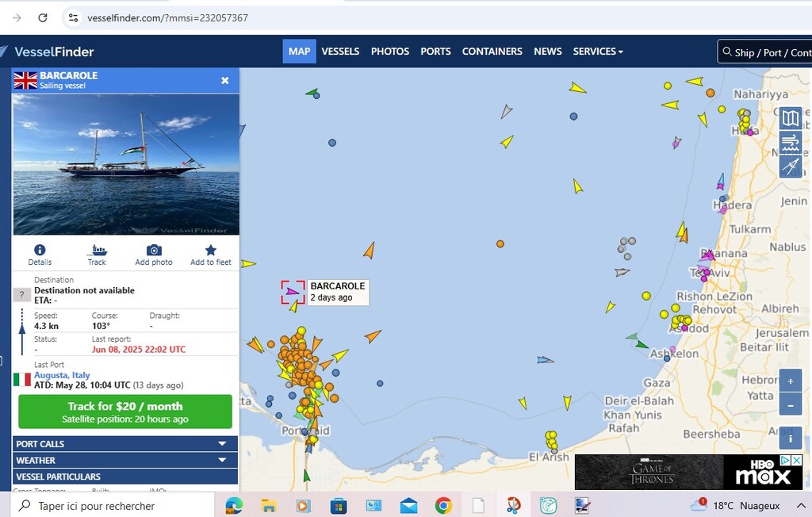Open Google Chrome from taskbar
The height and width of the screenshot is (517, 812).
point(443,505)
